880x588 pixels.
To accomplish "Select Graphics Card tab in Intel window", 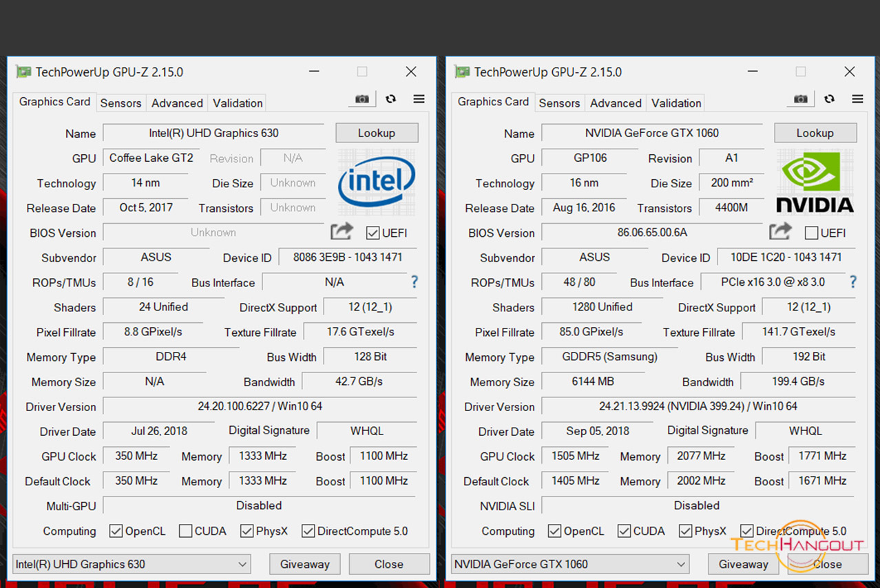I will pyautogui.click(x=54, y=101).
